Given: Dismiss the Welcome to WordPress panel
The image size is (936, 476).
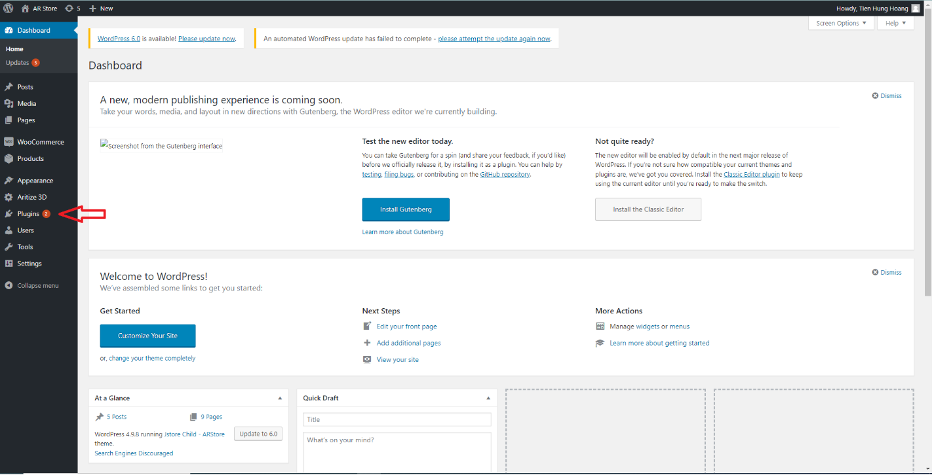Looking at the screenshot, I should coord(887,272).
